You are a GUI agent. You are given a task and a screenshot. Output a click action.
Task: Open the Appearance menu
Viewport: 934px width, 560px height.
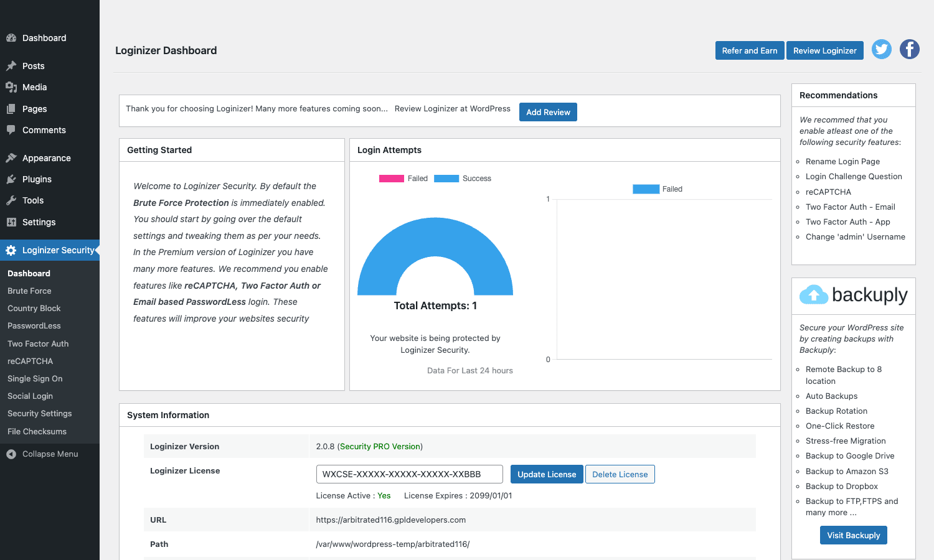click(x=50, y=158)
